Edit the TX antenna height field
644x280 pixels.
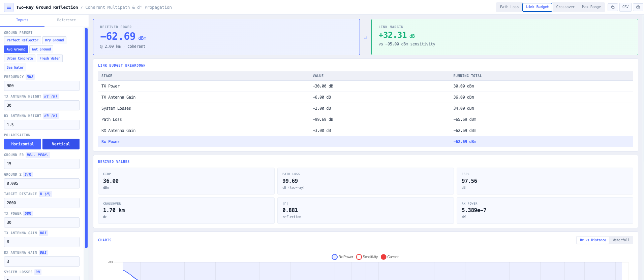click(x=42, y=105)
